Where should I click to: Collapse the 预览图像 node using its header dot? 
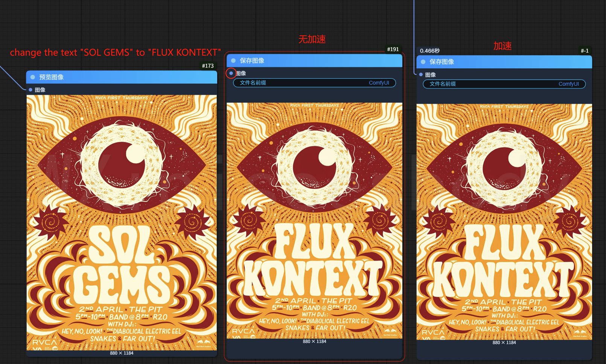coord(33,77)
